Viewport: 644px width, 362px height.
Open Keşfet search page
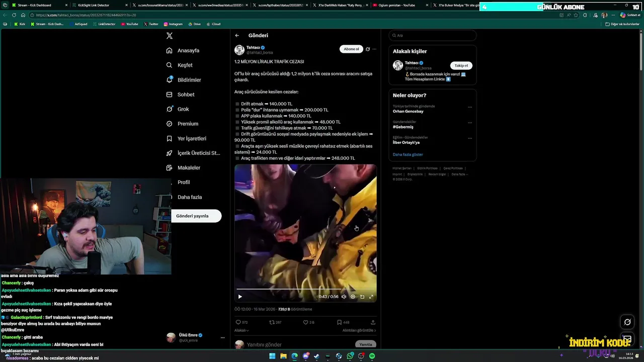(180, 65)
